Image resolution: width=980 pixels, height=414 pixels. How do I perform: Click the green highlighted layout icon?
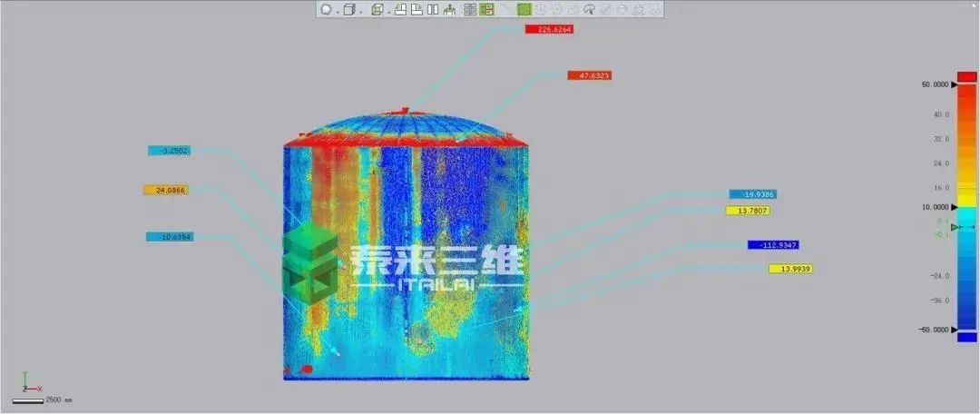486,10
